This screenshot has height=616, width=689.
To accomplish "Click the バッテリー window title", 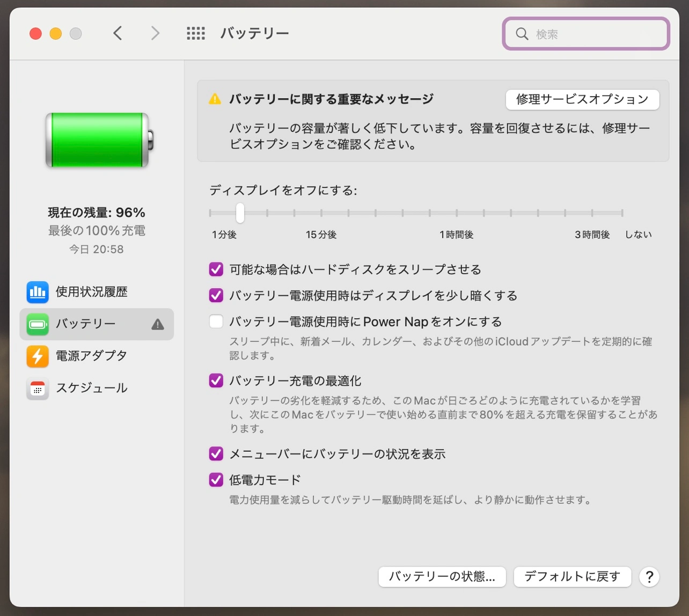I will tap(254, 33).
